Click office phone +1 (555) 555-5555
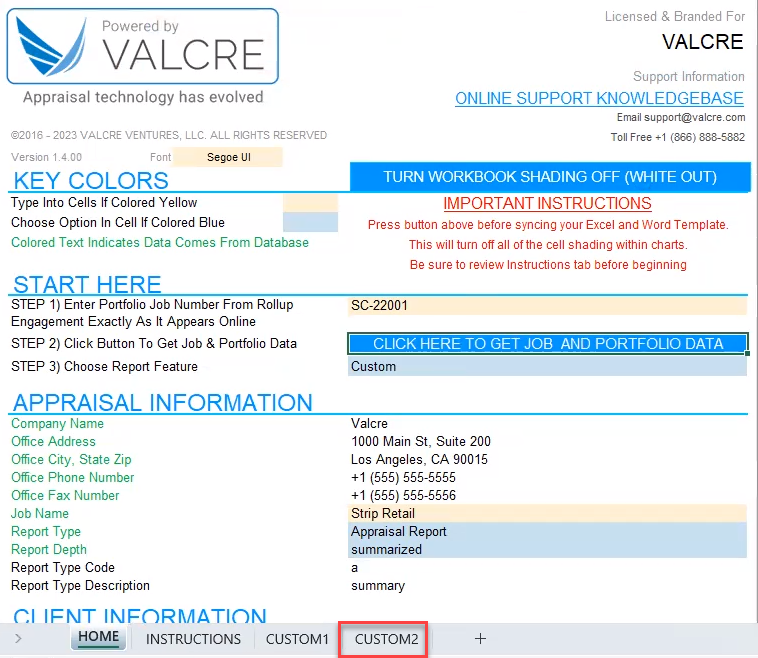 pos(403,478)
